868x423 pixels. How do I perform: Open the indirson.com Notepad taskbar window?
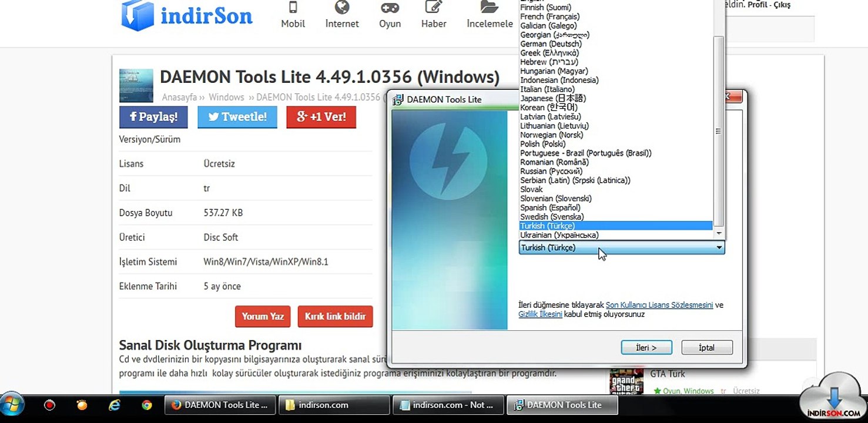tap(448, 405)
